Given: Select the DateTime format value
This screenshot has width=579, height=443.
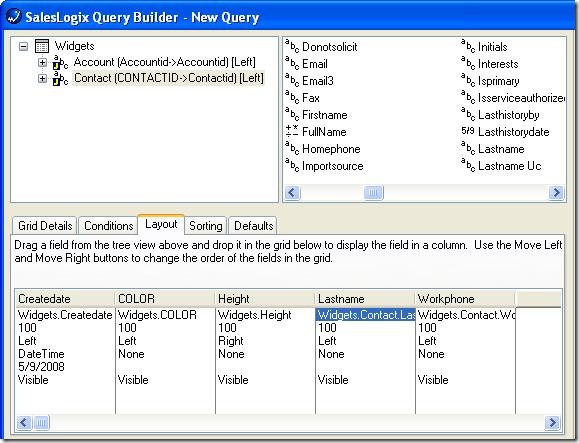Looking at the screenshot, I should point(41,354).
